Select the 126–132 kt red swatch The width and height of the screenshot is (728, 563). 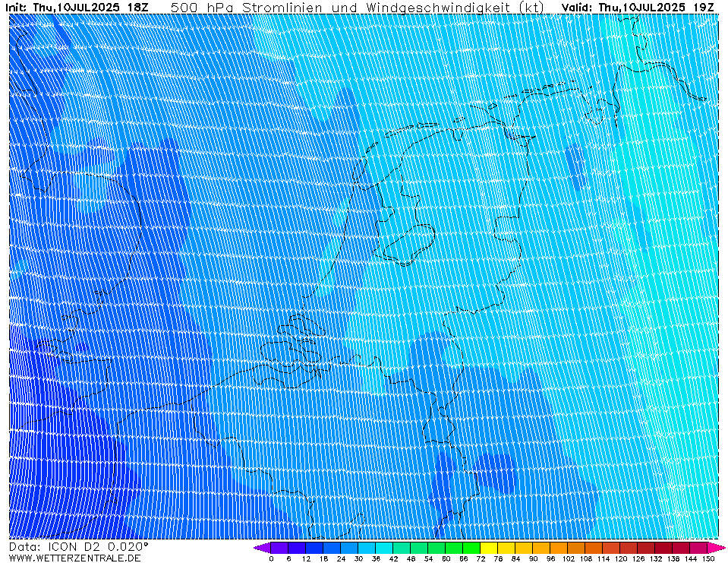pos(647,548)
